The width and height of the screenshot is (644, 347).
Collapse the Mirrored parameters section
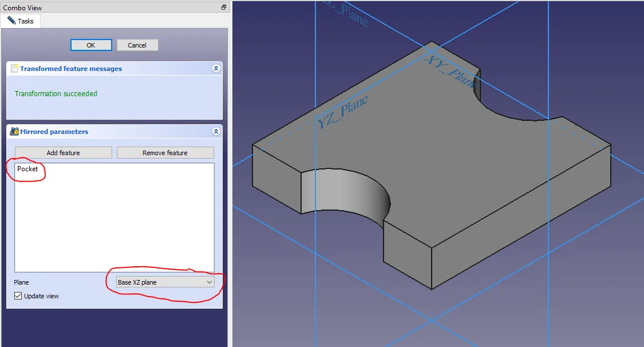point(216,132)
